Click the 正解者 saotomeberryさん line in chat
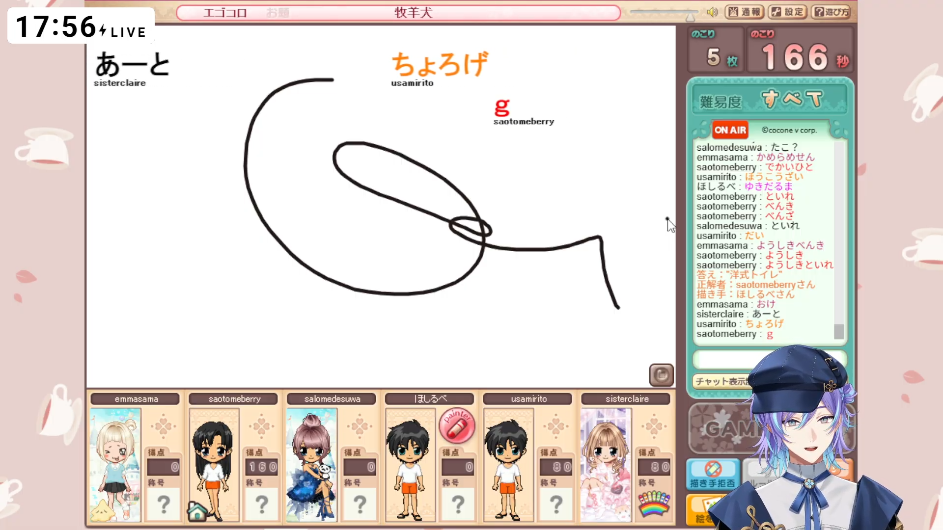This screenshot has width=943, height=530. coord(756,285)
